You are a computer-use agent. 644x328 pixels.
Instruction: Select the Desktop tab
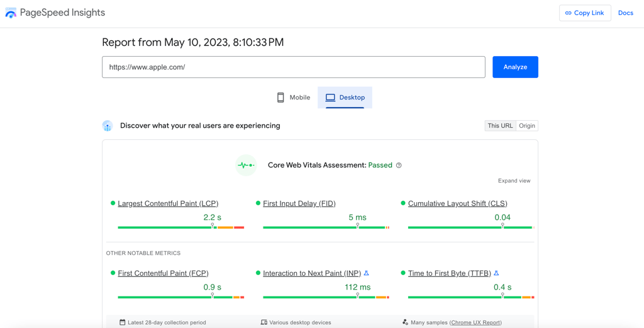(x=345, y=98)
